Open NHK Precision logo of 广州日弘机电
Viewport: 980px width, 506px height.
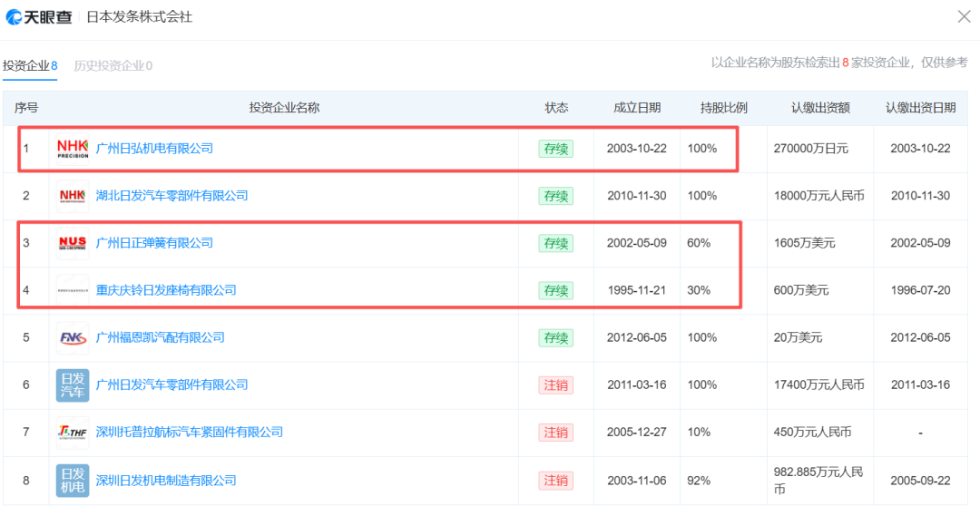click(x=73, y=149)
